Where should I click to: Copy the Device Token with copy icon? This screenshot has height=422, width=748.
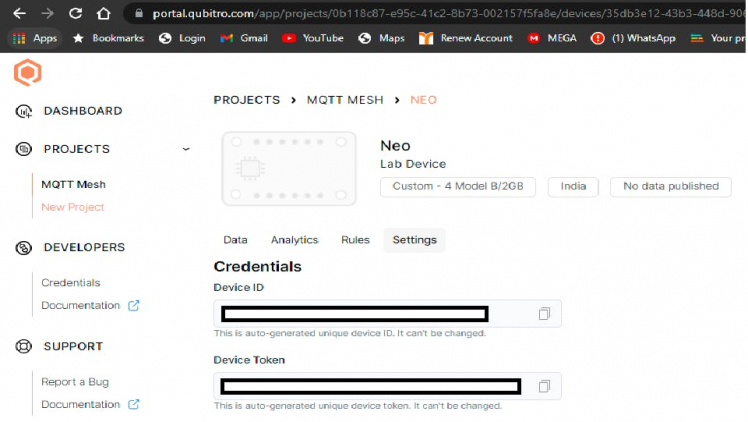tap(544, 386)
